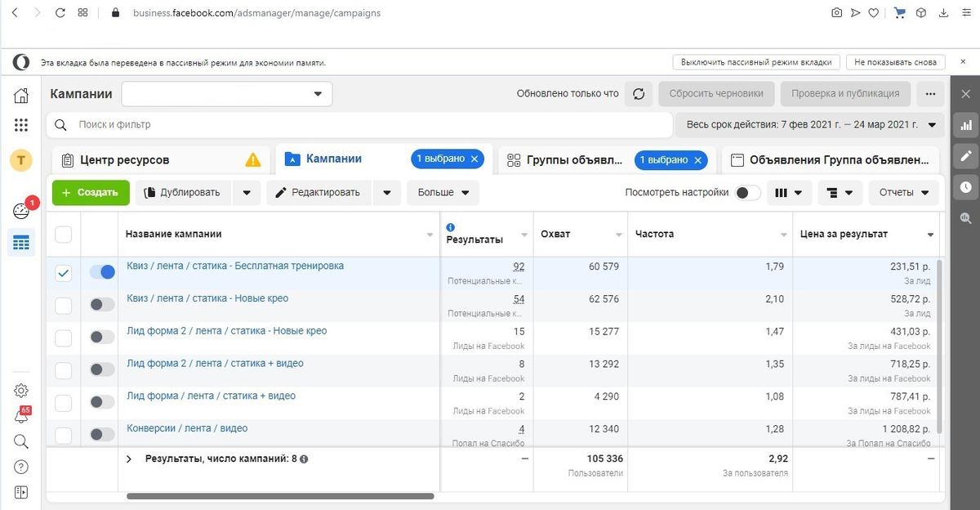Refresh campaign data with circular arrows button
980x510 pixels.
[x=639, y=93]
